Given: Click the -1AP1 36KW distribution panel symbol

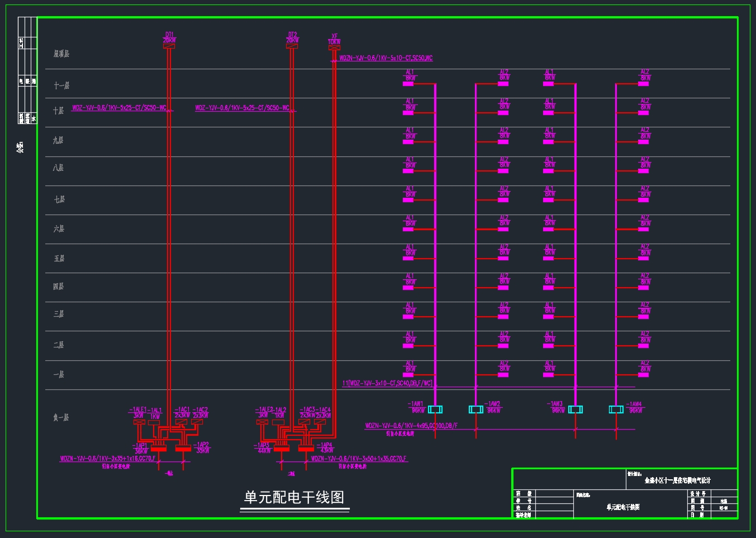Looking at the screenshot, I should (158, 449).
